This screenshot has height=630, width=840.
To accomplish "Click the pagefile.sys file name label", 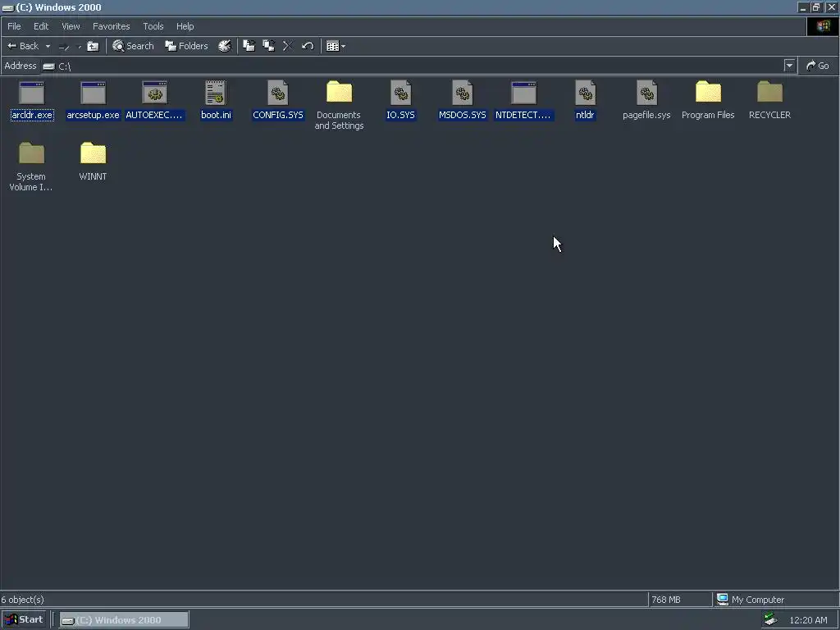I will [x=646, y=115].
